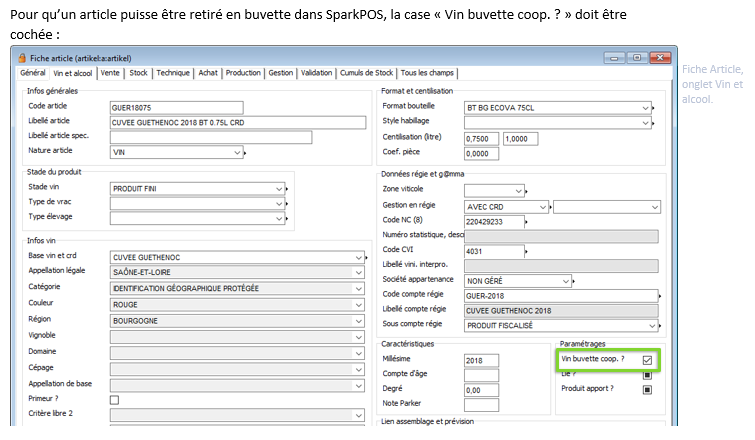755x440 pixels.
Task: Expand the Couleur dropdown list
Action: pyautogui.click(x=359, y=304)
